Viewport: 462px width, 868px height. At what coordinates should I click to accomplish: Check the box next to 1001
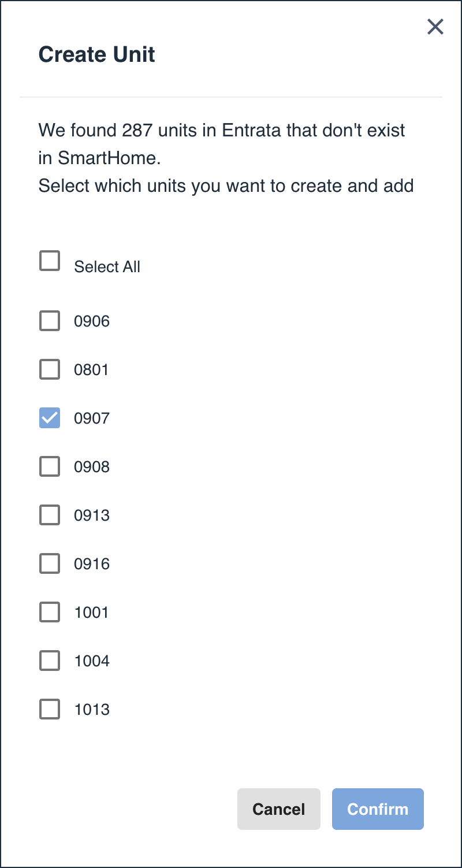(50, 612)
